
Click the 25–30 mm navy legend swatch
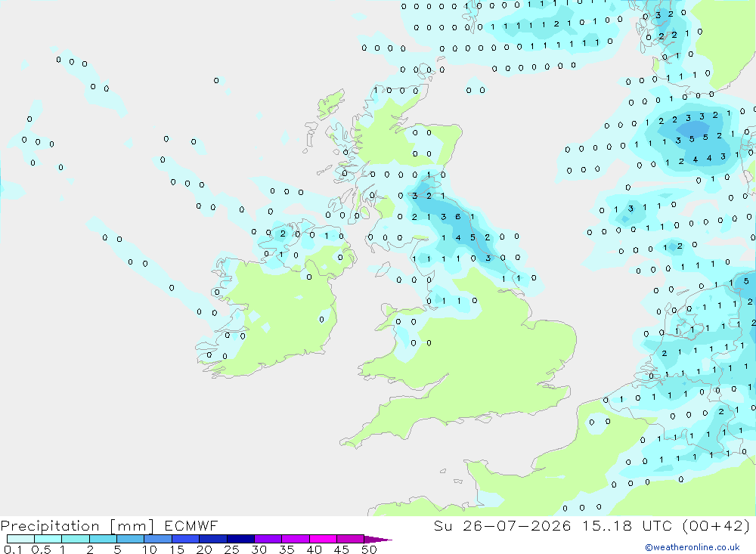coord(240,539)
